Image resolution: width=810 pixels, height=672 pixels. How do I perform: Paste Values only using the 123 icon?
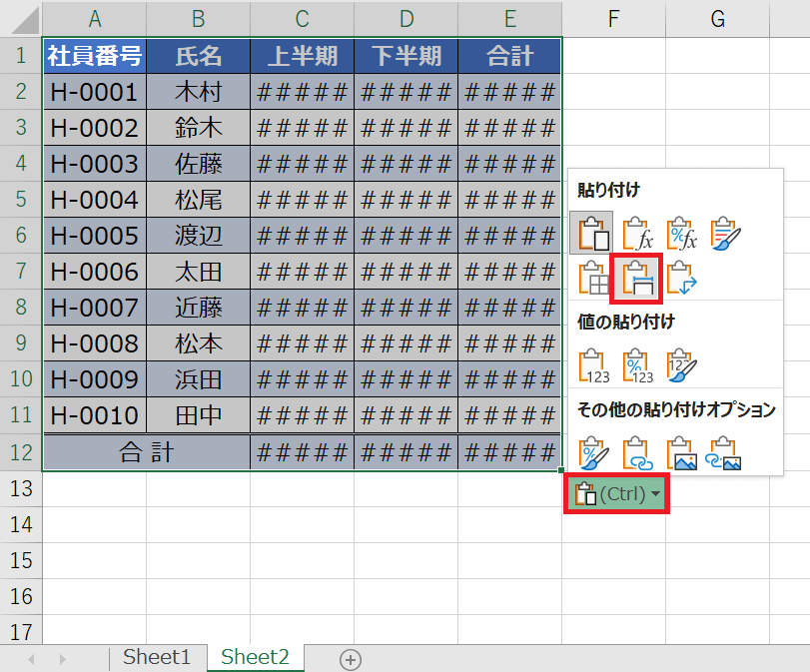[x=592, y=365]
